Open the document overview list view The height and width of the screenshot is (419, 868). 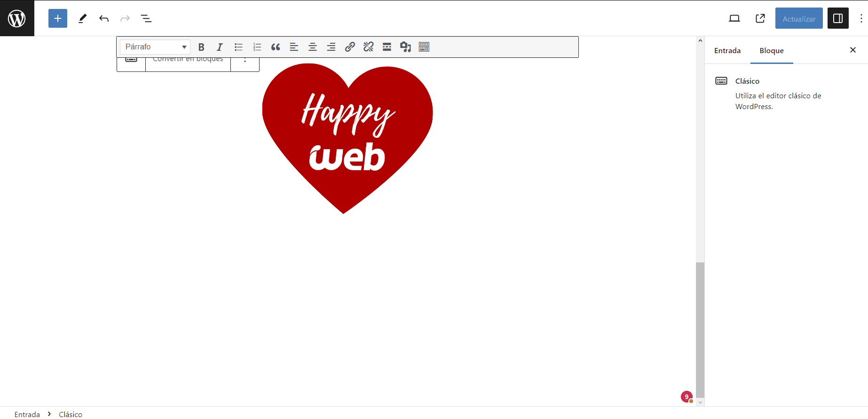(146, 18)
